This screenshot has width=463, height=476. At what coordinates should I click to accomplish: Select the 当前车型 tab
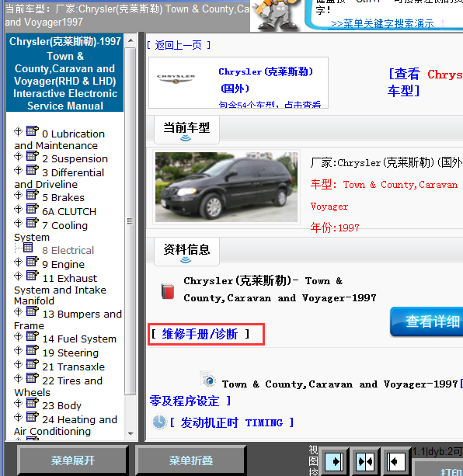point(186,130)
